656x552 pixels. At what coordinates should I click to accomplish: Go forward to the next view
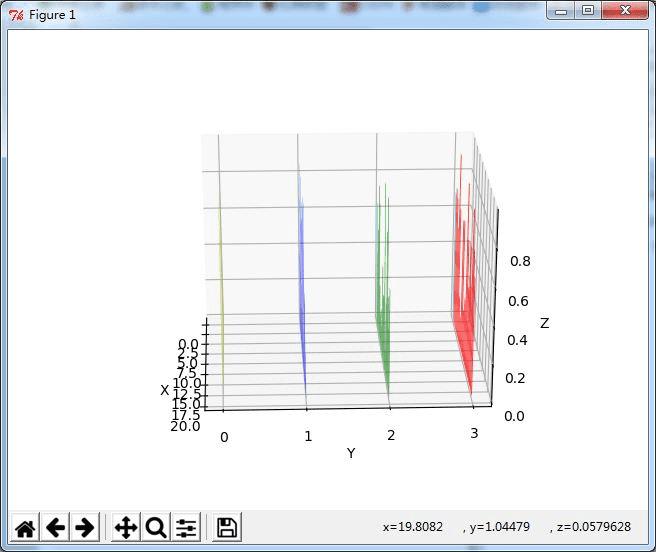coord(85,527)
